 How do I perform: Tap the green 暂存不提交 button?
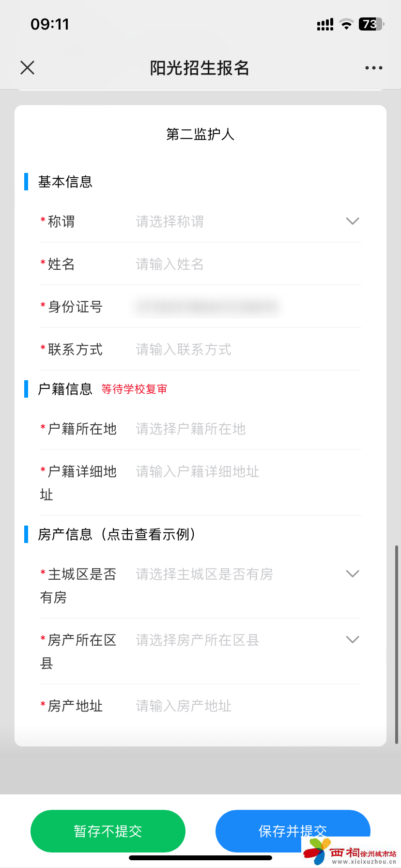[x=108, y=831]
